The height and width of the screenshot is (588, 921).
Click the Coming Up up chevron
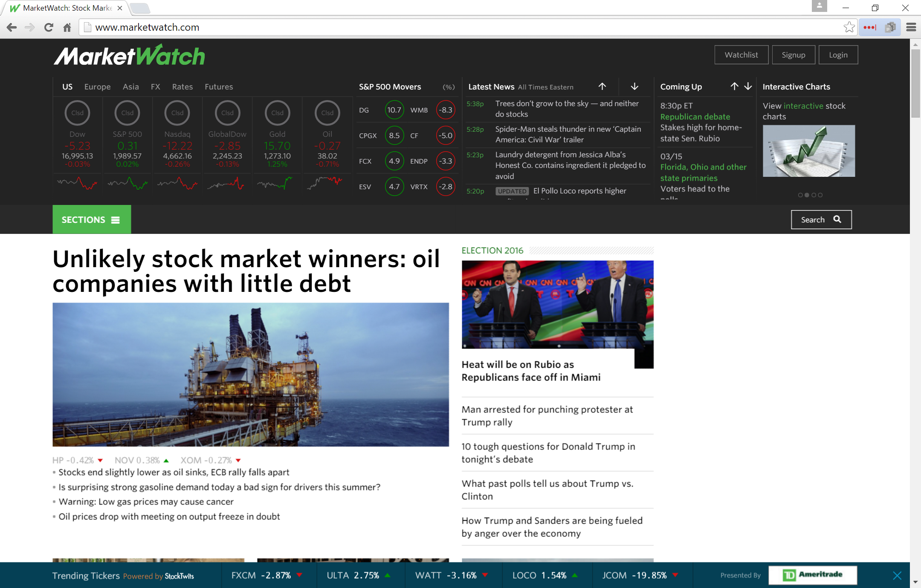(x=734, y=86)
